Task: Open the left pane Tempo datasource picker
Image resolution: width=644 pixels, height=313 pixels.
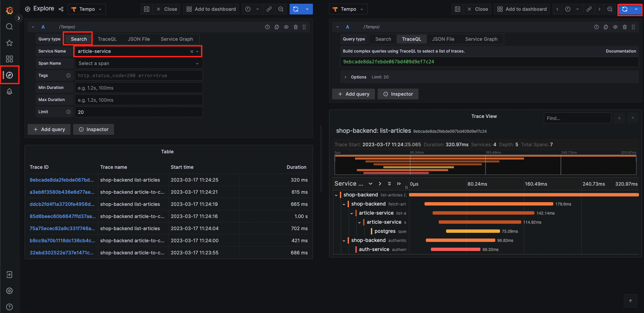Action: point(87,9)
